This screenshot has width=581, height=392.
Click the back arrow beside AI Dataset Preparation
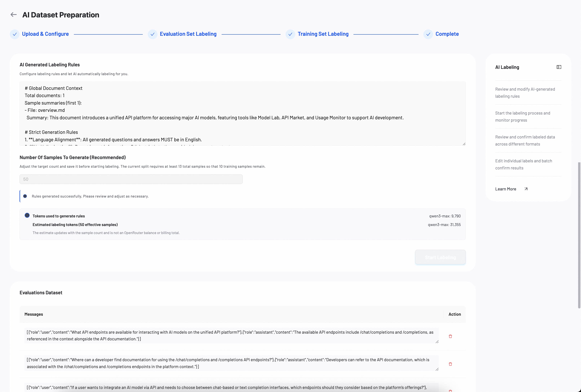(x=14, y=15)
